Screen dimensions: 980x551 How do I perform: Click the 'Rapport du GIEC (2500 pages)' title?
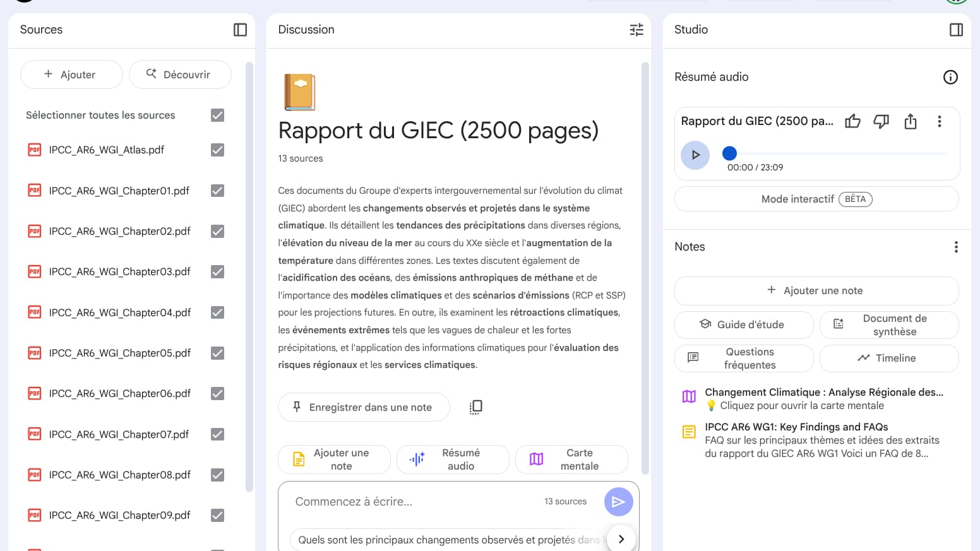tap(438, 131)
